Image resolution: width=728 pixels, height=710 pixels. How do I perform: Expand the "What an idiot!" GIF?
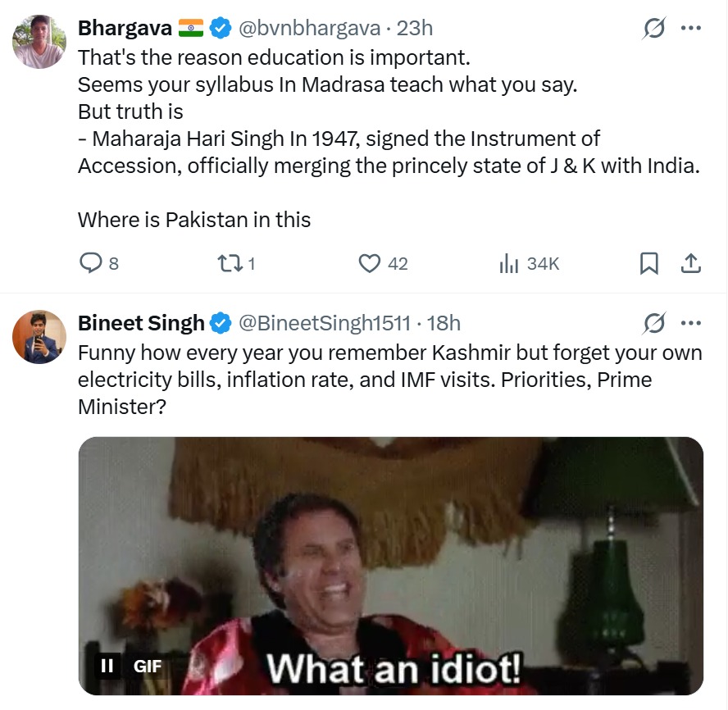pos(390,566)
